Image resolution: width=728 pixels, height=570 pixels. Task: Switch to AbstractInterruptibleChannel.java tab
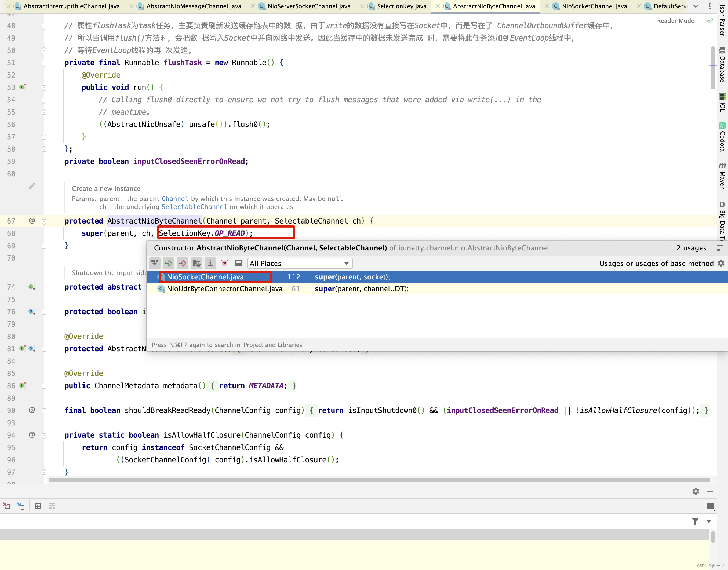[71, 6]
